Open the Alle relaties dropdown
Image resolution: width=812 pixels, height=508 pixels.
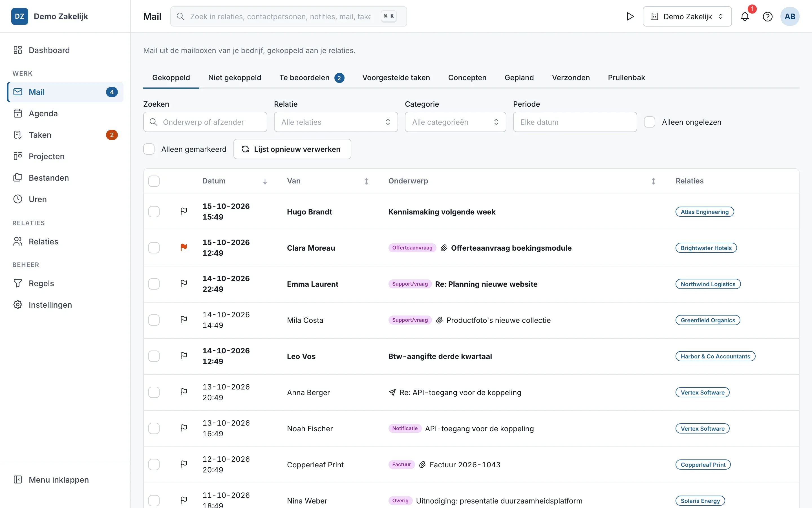tap(336, 122)
